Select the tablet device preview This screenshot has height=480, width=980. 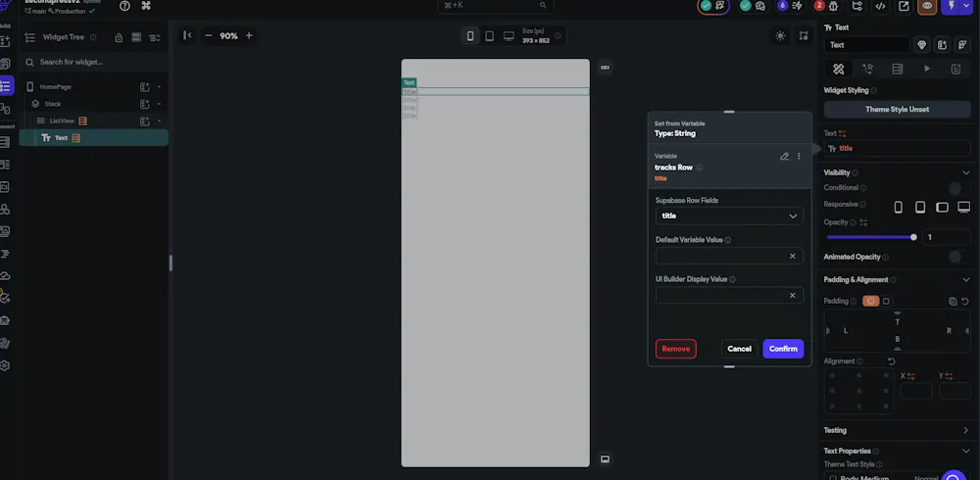[489, 36]
